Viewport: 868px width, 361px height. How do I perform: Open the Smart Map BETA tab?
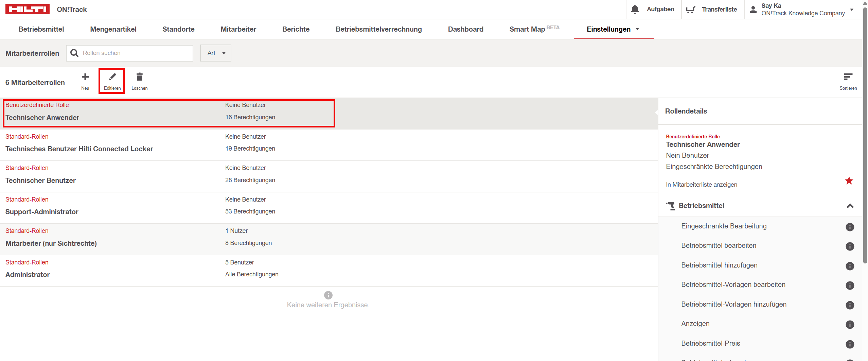[x=534, y=29]
